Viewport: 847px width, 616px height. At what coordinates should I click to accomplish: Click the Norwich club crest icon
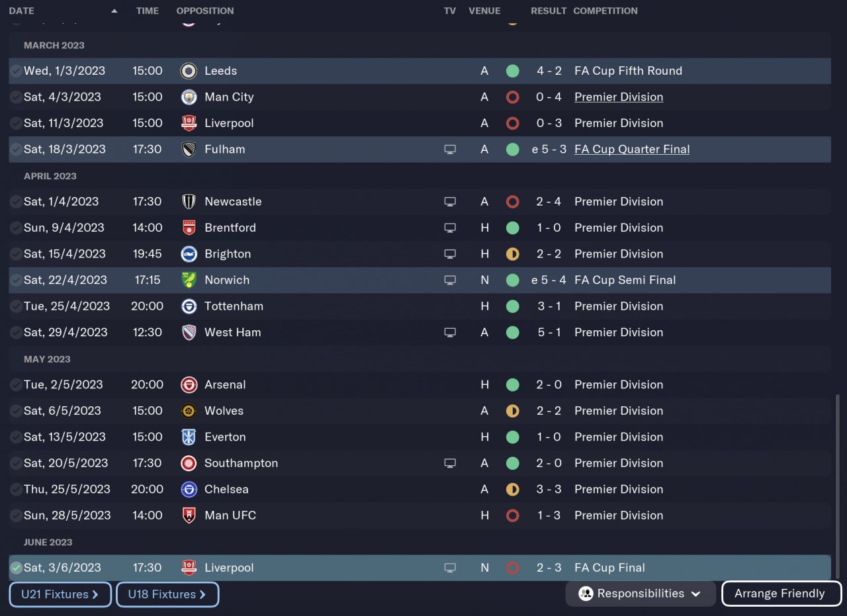tap(189, 280)
